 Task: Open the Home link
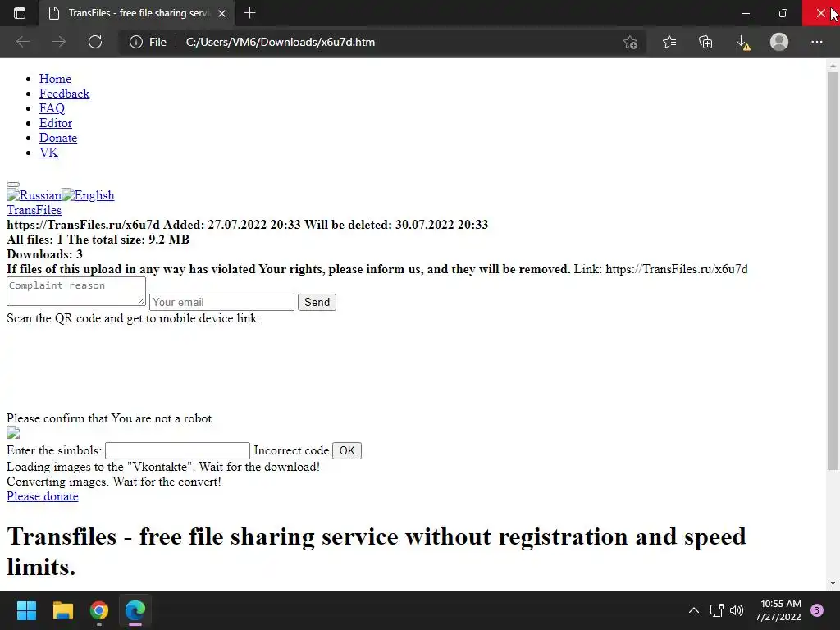55,79
